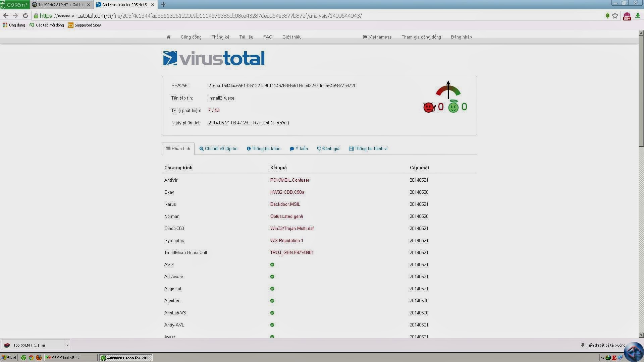This screenshot has width=644, height=362.
Task: Click Symantec result WS.Reputation.1
Action: 286,241
